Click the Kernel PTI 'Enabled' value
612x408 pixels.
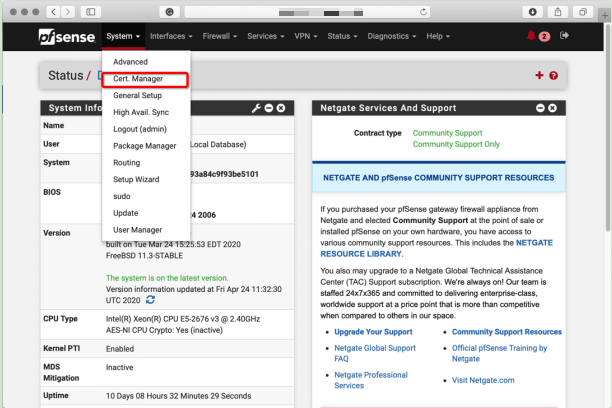pyautogui.click(x=120, y=349)
